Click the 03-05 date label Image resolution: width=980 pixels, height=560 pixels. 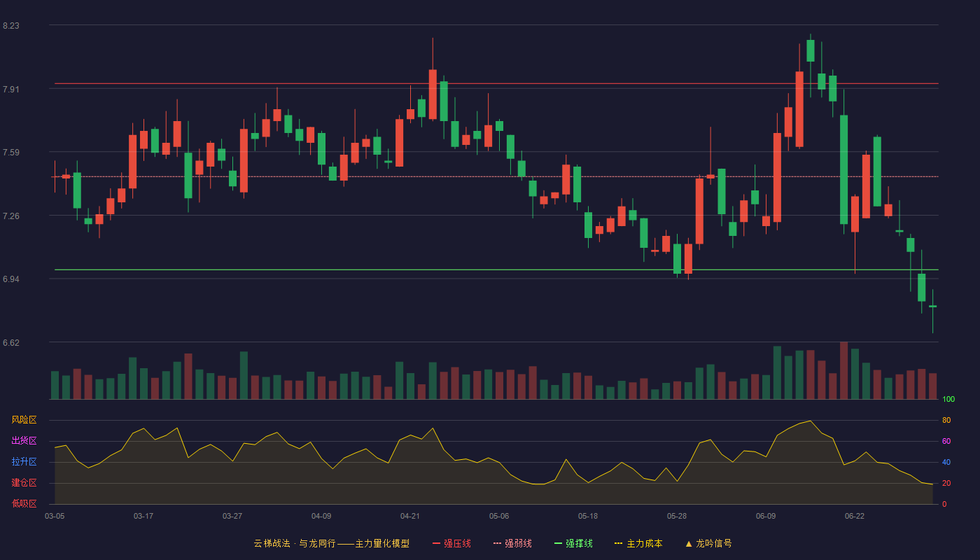point(55,516)
